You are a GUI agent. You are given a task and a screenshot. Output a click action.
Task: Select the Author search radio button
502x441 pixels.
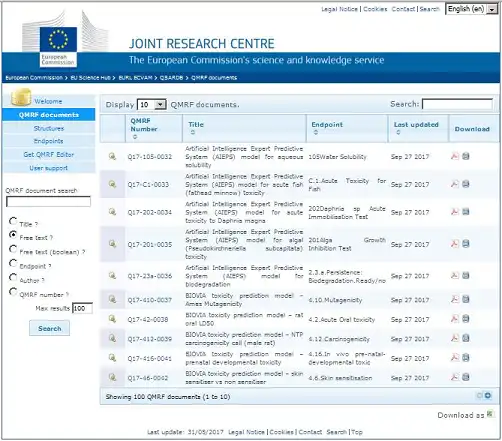(x=13, y=277)
